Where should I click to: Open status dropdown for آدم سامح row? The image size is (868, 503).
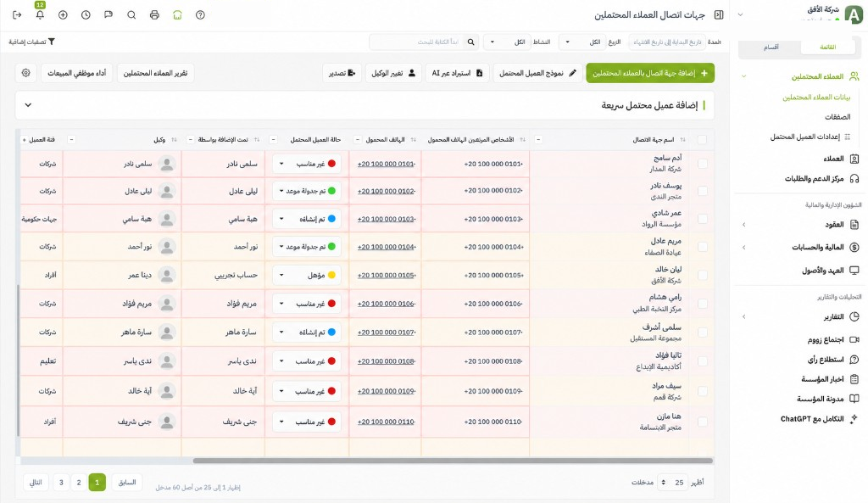pos(307,164)
